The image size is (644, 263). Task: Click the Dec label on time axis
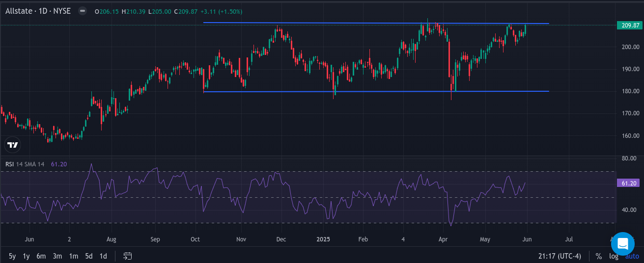(x=281, y=239)
